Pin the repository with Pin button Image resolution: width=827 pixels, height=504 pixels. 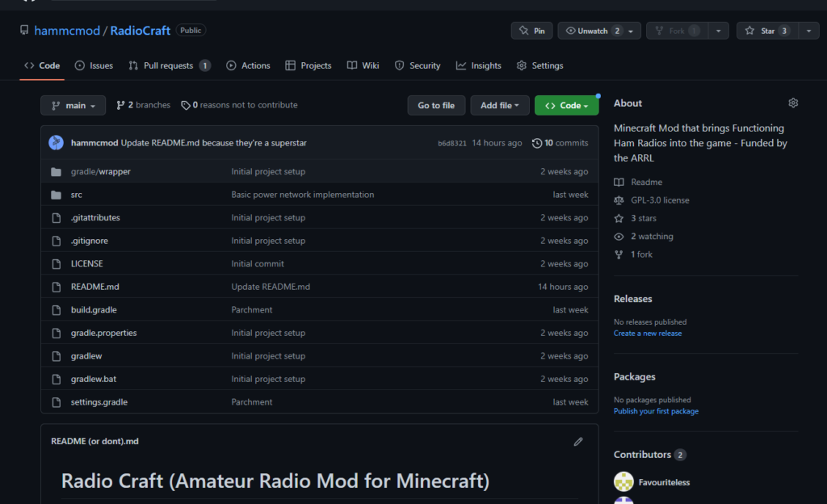[531, 31]
